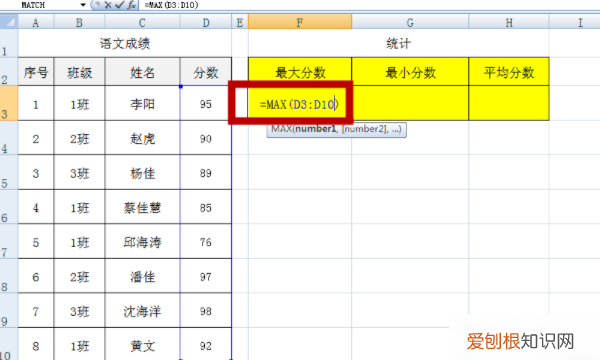Image resolution: width=600 pixels, height=360 pixels.
Task: Select column F header
Action: [x=300, y=22]
